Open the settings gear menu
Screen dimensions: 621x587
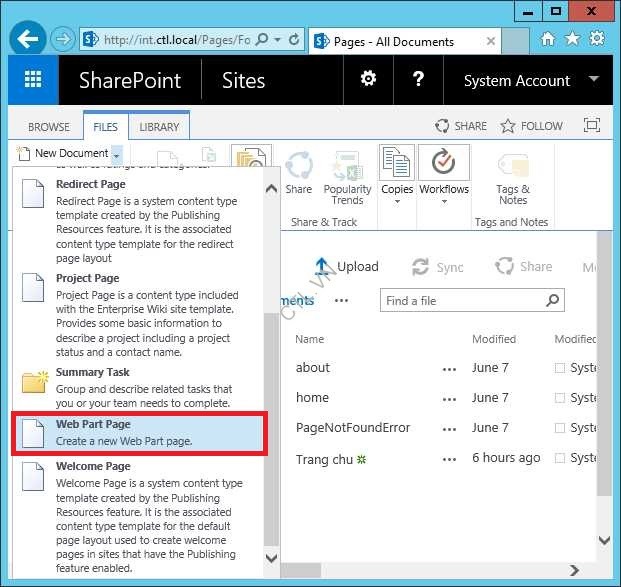point(368,80)
